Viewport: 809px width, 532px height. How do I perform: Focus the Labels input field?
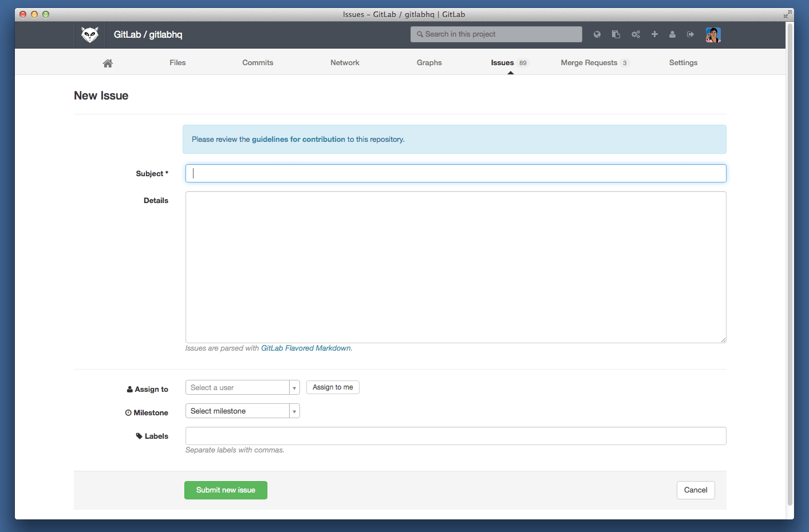pyautogui.click(x=456, y=436)
